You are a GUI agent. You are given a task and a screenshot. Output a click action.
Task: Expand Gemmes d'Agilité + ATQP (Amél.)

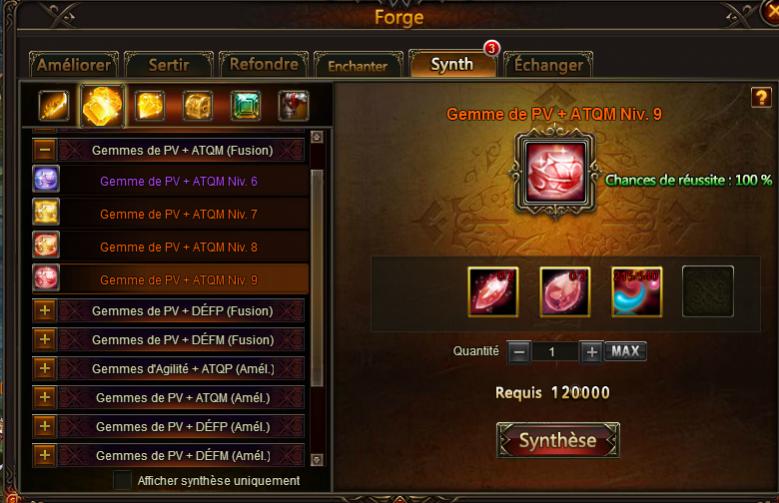[x=45, y=368]
